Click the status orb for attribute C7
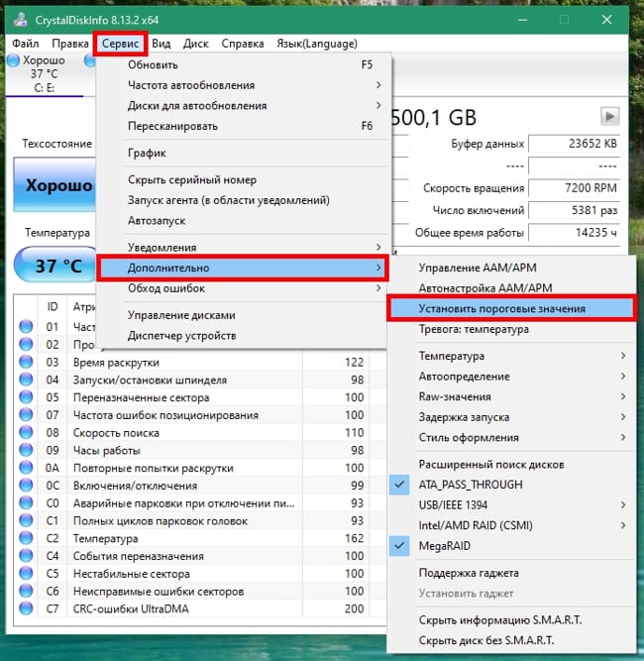The width and height of the screenshot is (644, 661). coord(26,608)
